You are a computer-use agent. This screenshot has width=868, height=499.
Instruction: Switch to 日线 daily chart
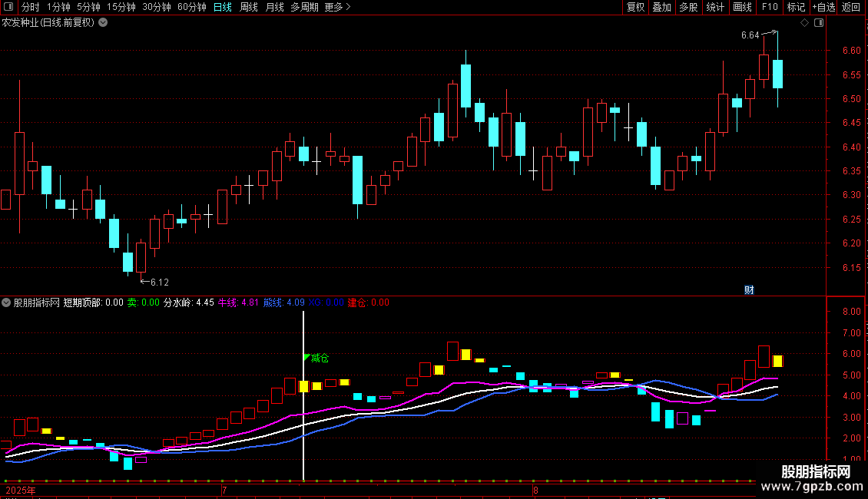point(223,7)
